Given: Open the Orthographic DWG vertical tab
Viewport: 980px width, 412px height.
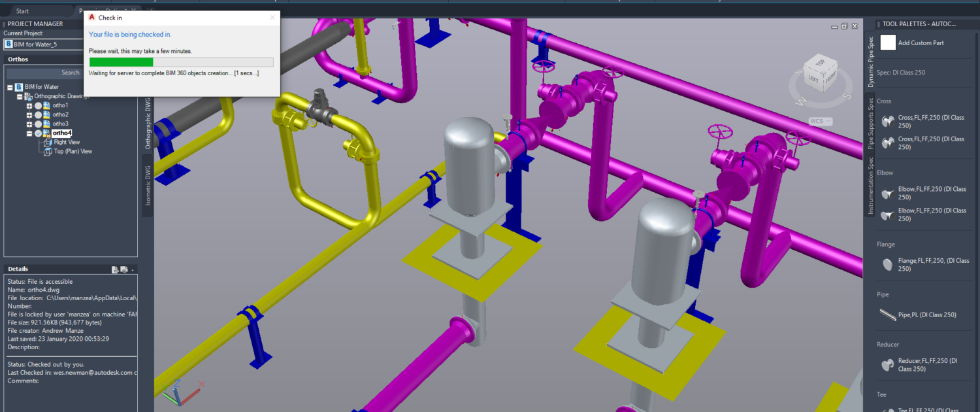Looking at the screenshot, I should [148, 124].
